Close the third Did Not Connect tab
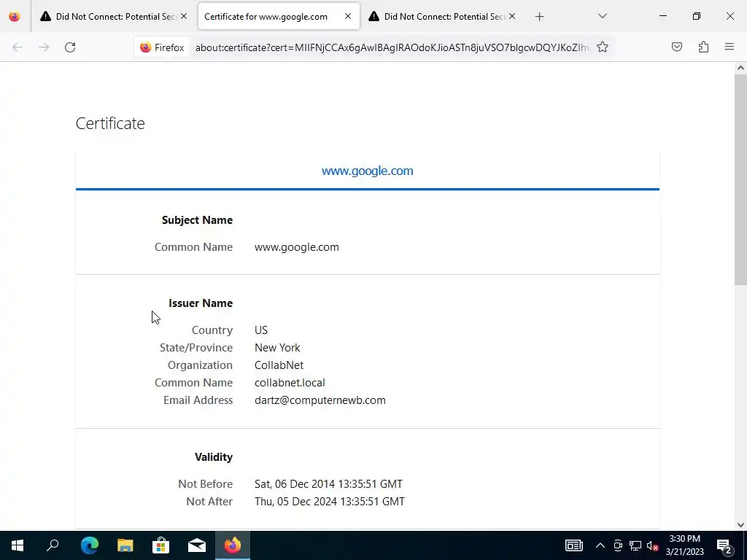747x560 pixels. pos(512,16)
